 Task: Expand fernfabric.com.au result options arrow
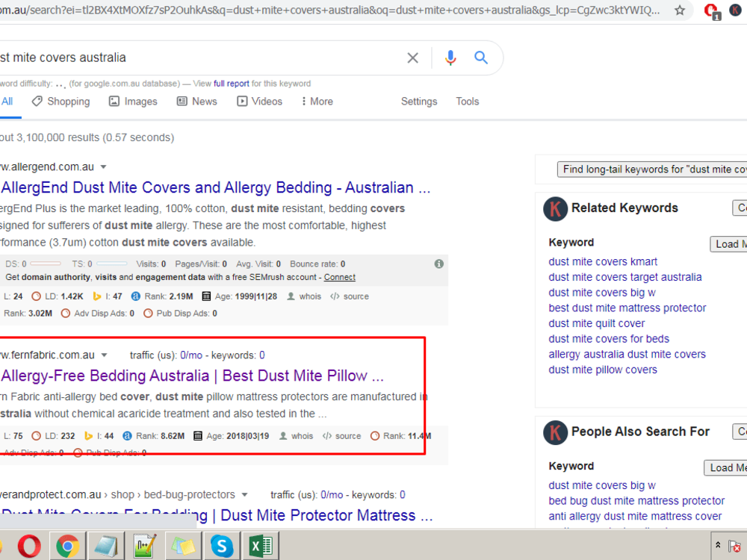pos(105,355)
